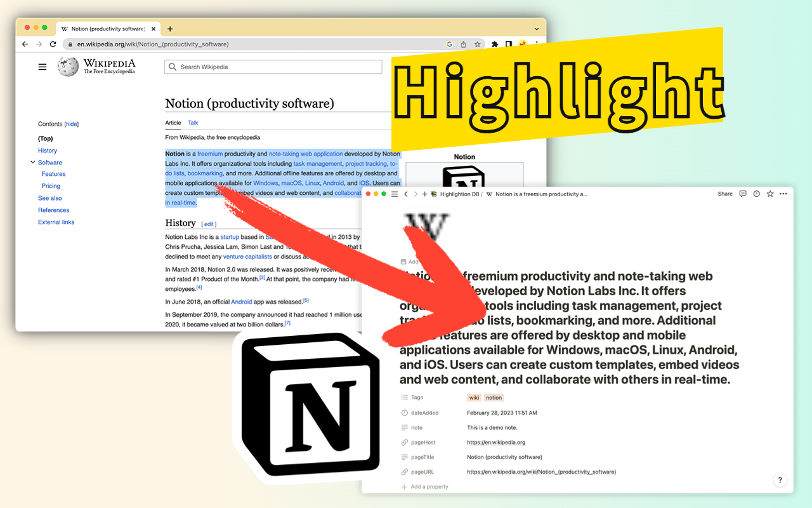The height and width of the screenshot is (508, 812).
Task: Open the pageURL wikipedia link value
Action: [541, 472]
